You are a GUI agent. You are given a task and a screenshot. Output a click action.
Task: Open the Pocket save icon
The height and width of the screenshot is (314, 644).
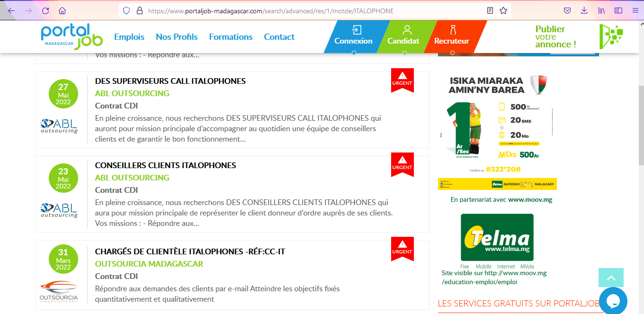pos(567,10)
